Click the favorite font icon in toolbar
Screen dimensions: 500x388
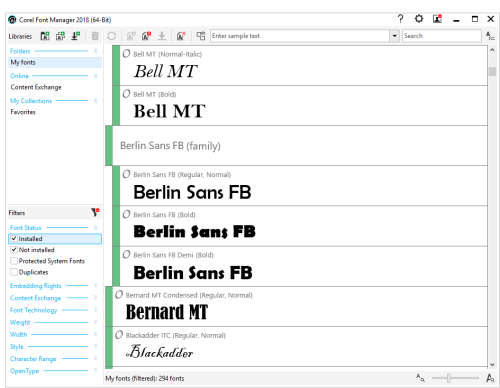click(181, 36)
